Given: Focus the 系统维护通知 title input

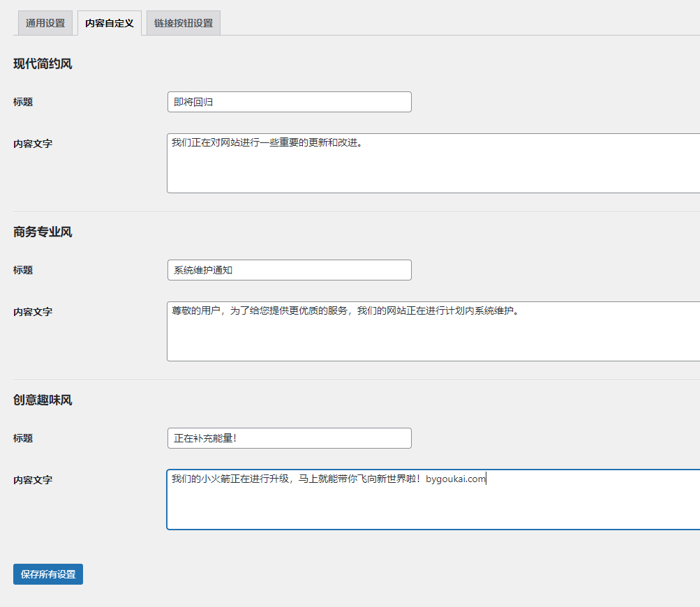Looking at the screenshot, I should point(290,270).
